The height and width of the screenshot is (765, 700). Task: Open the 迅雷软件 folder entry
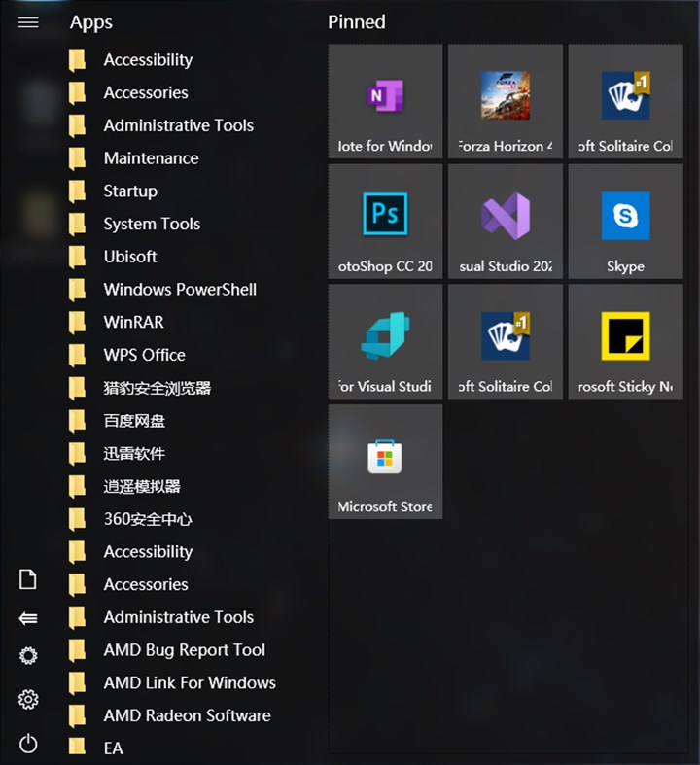click(117, 453)
